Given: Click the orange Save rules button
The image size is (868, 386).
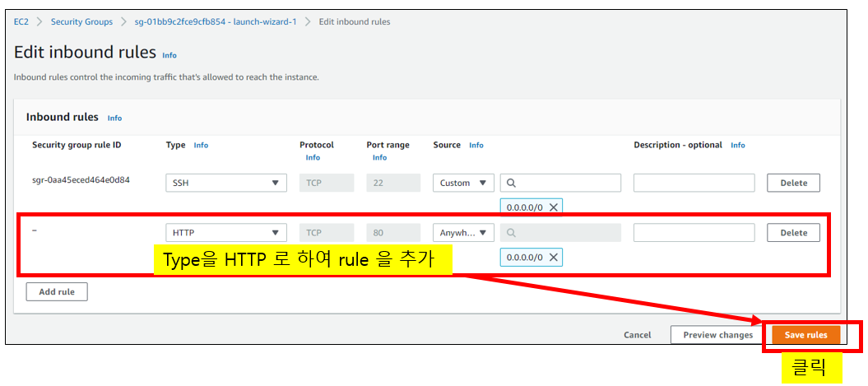Looking at the screenshot, I should click(x=805, y=335).
